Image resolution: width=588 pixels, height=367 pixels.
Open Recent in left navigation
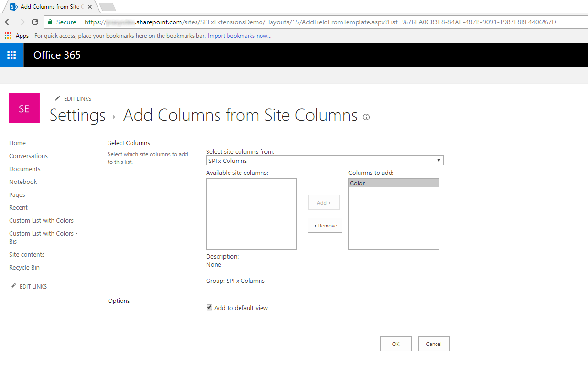point(18,207)
